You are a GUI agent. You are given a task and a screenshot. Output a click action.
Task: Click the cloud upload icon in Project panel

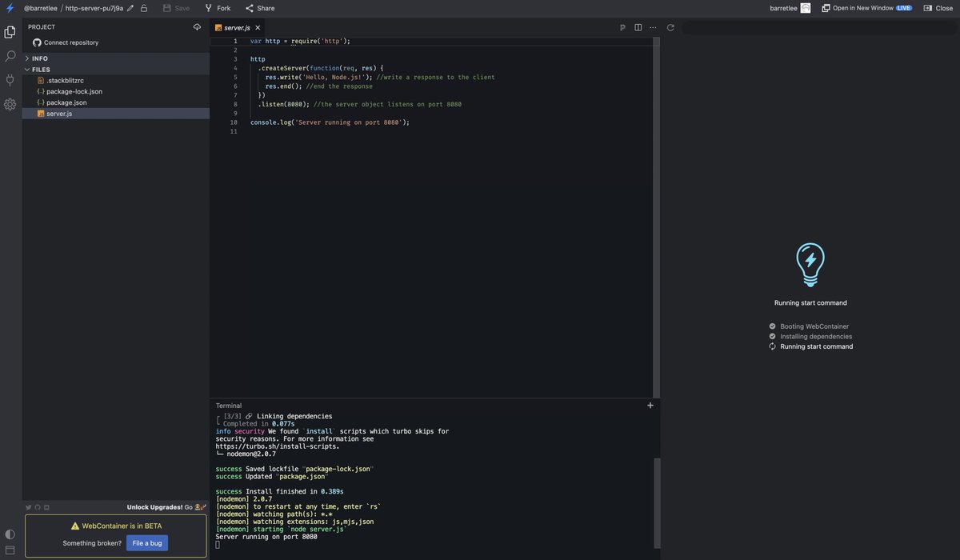point(198,26)
